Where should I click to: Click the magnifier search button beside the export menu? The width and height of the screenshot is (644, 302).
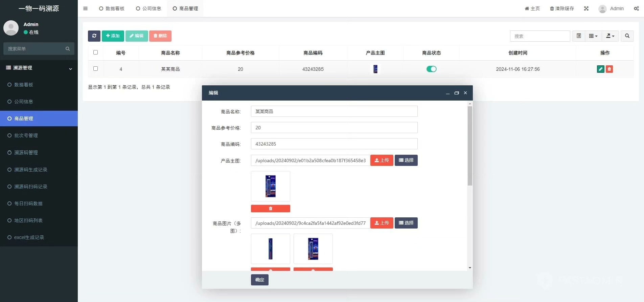point(627,36)
